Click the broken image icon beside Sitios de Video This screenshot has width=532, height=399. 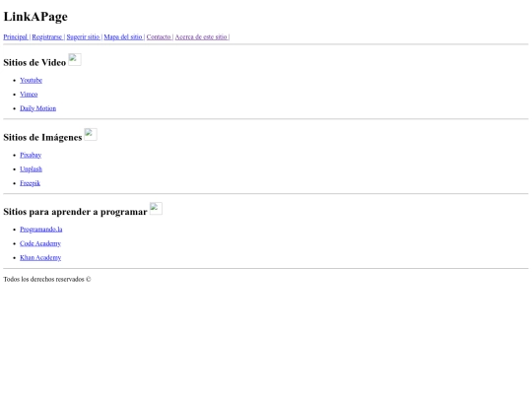click(75, 59)
